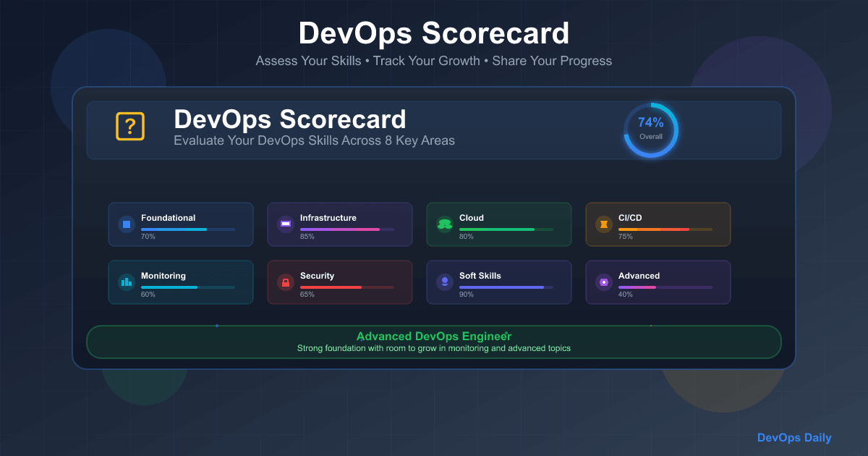Click the Advanced DevOps Engineer title

(433, 336)
